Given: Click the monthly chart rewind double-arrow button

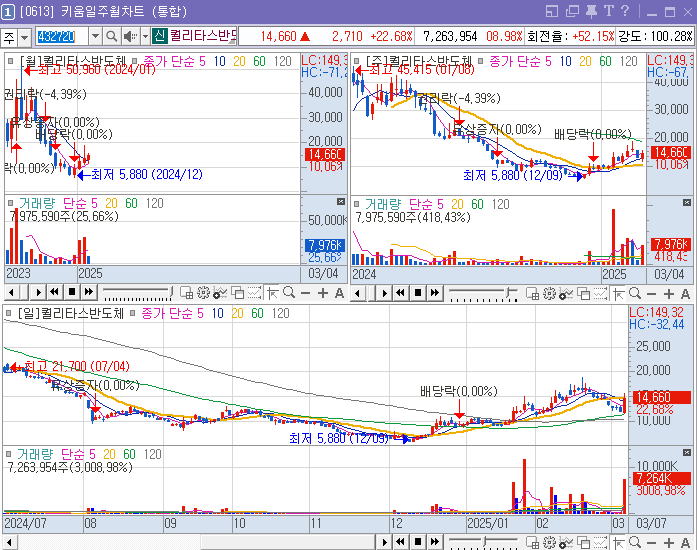Looking at the screenshot, I should click(x=54, y=292).
